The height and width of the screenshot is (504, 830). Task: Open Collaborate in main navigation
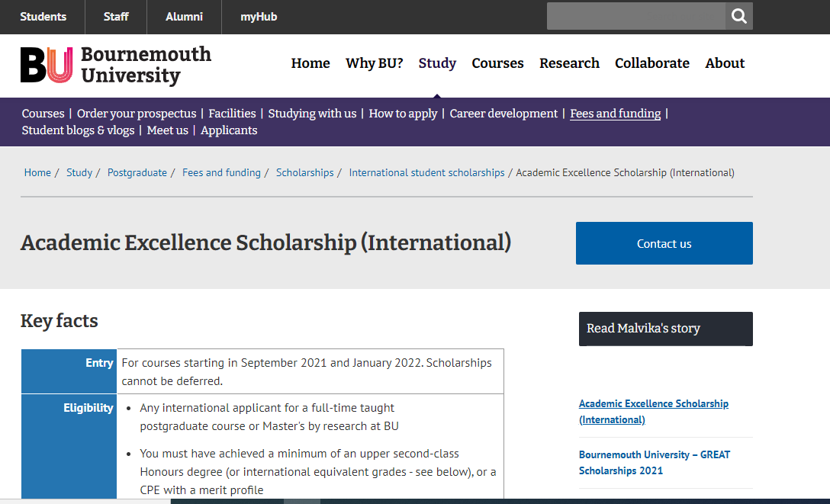pos(652,63)
